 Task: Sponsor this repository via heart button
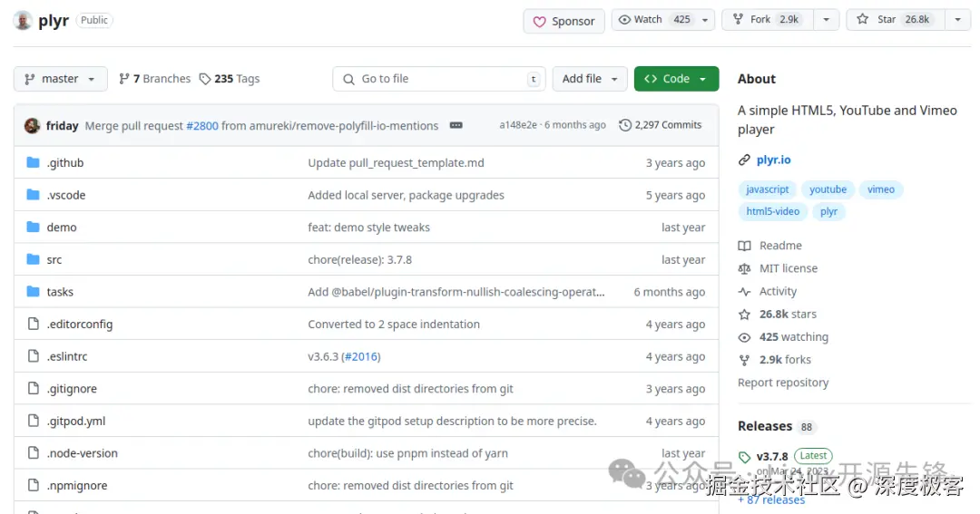[x=563, y=21]
